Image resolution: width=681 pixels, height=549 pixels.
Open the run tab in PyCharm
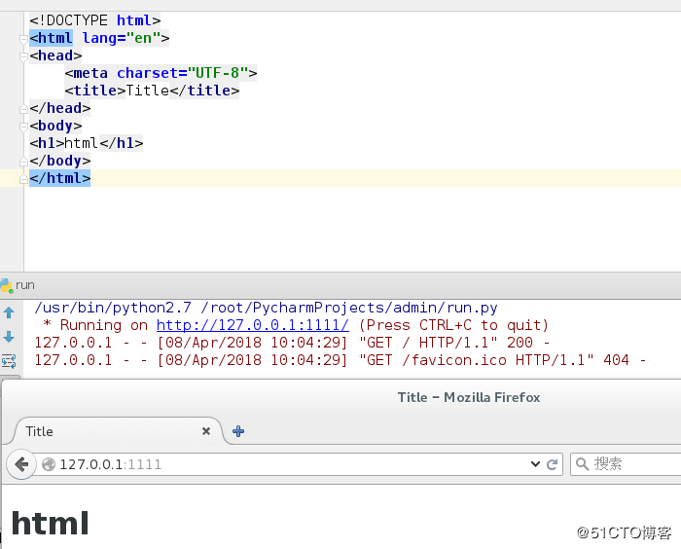pos(18,285)
